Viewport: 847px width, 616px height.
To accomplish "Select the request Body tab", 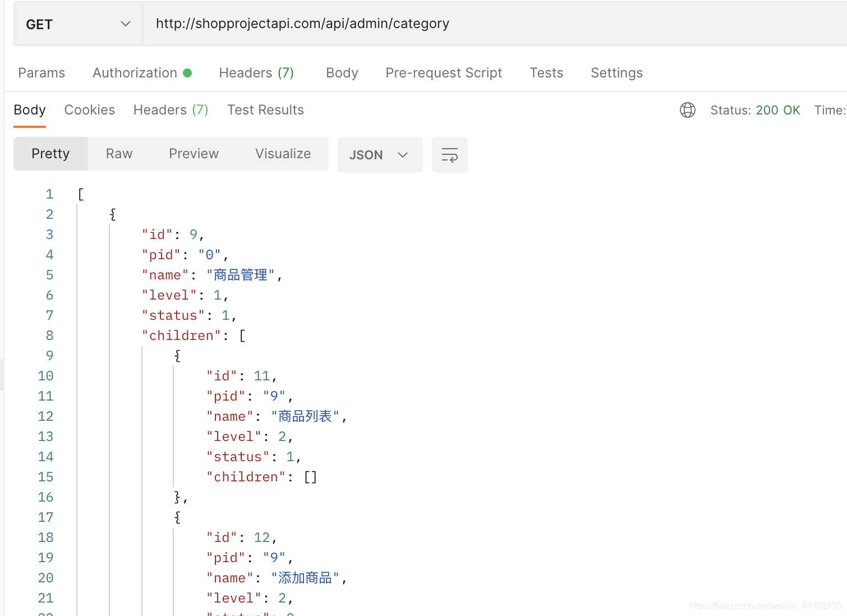I will [x=342, y=73].
